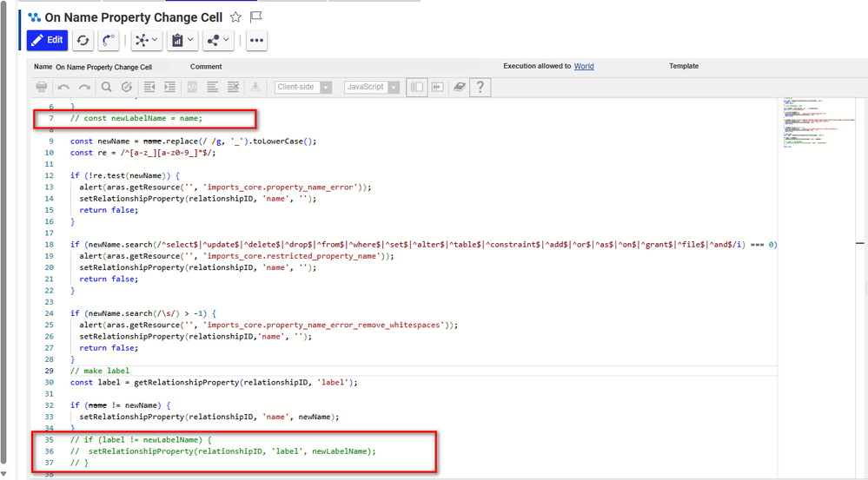
Task: Refresh the method item
Action: tap(82, 40)
